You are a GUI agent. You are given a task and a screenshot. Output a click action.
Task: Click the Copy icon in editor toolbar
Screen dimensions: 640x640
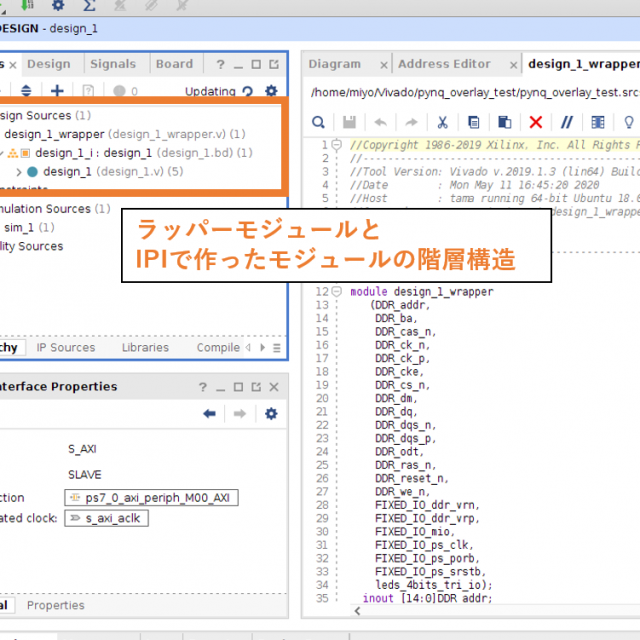474,122
